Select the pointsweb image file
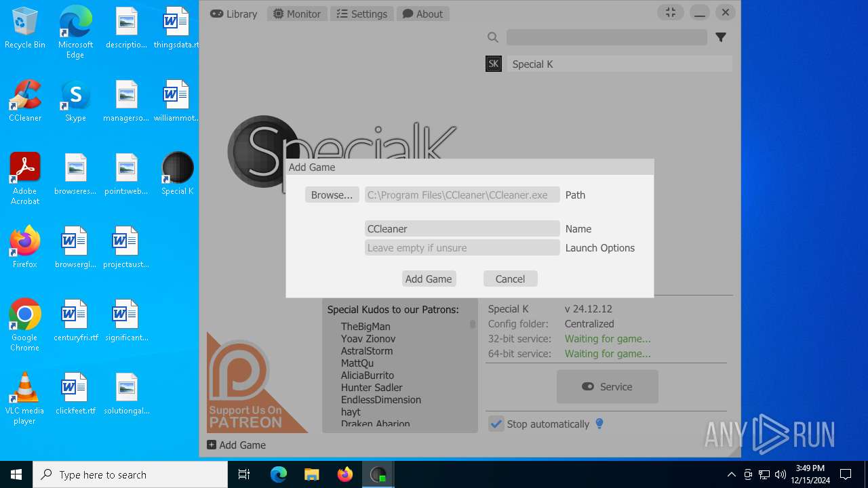 pyautogui.click(x=126, y=174)
